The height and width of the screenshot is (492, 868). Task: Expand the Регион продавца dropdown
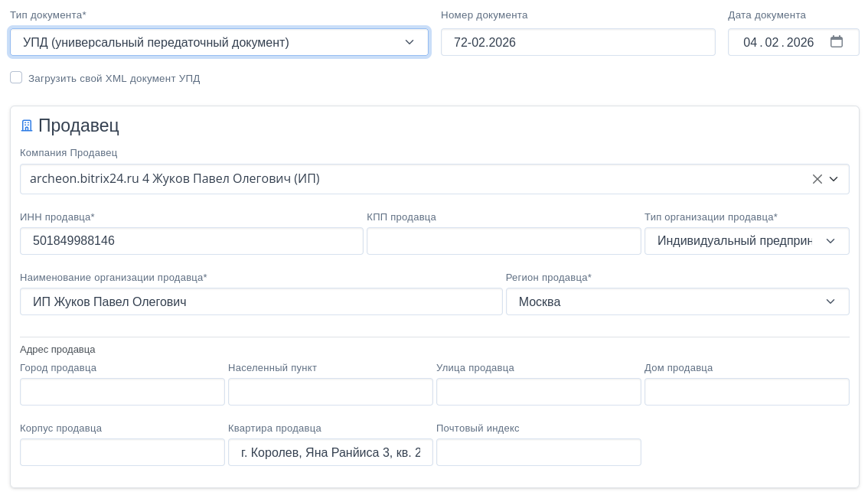(677, 301)
